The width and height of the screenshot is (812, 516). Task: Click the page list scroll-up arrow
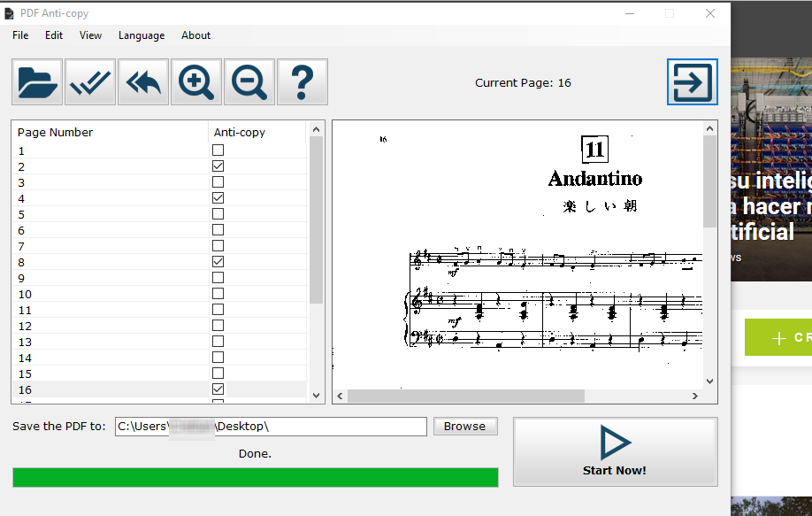click(316, 129)
